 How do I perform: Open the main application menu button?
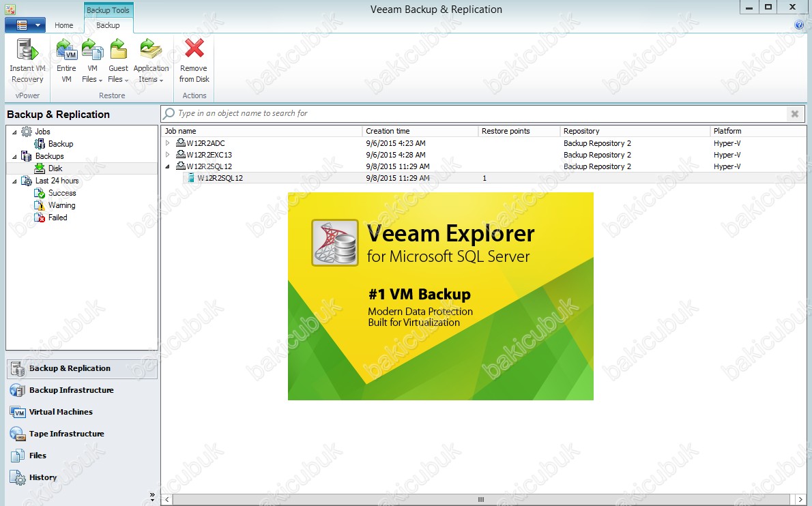[25, 25]
